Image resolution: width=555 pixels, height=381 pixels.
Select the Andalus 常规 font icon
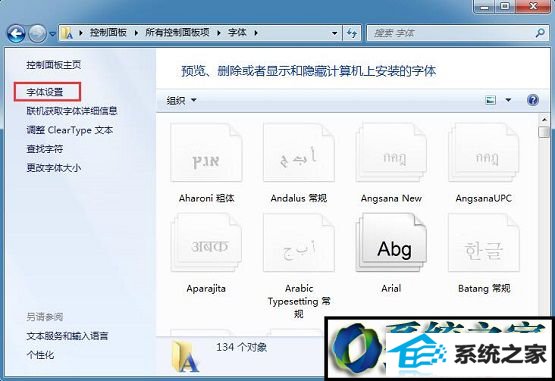[x=299, y=153]
